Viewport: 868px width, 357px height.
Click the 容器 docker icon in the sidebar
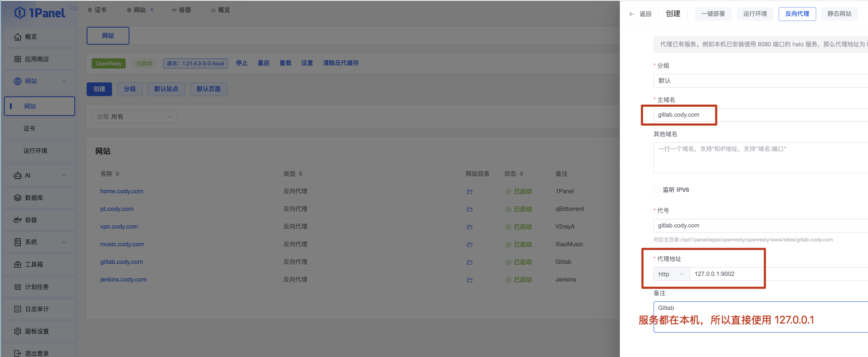tap(18, 220)
